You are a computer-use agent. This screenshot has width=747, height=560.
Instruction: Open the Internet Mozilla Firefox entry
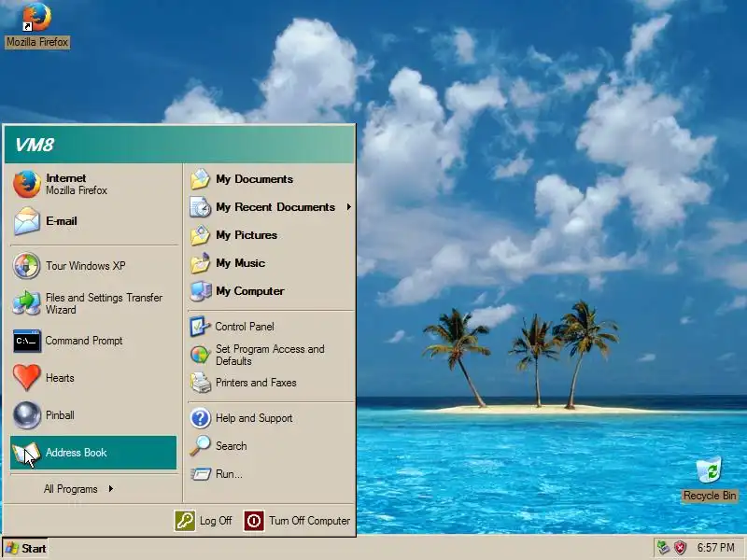pyautogui.click(x=93, y=184)
